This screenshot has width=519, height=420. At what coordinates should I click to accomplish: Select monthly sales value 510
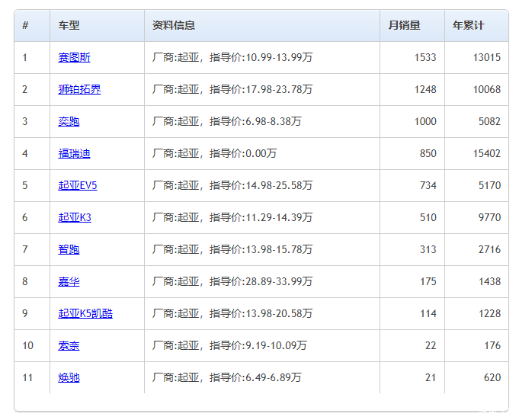click(428, 217)
